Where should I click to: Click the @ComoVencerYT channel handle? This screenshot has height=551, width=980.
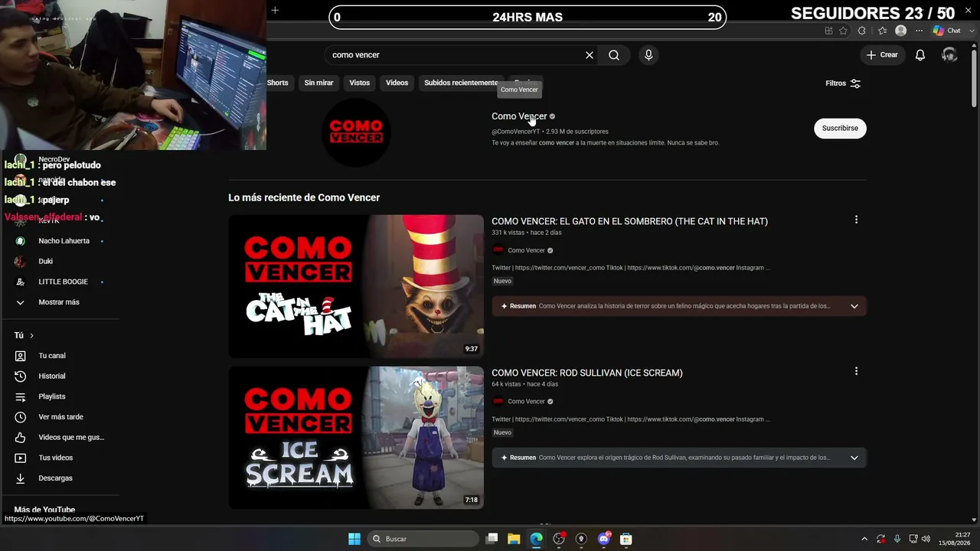(x=515, y=132)
